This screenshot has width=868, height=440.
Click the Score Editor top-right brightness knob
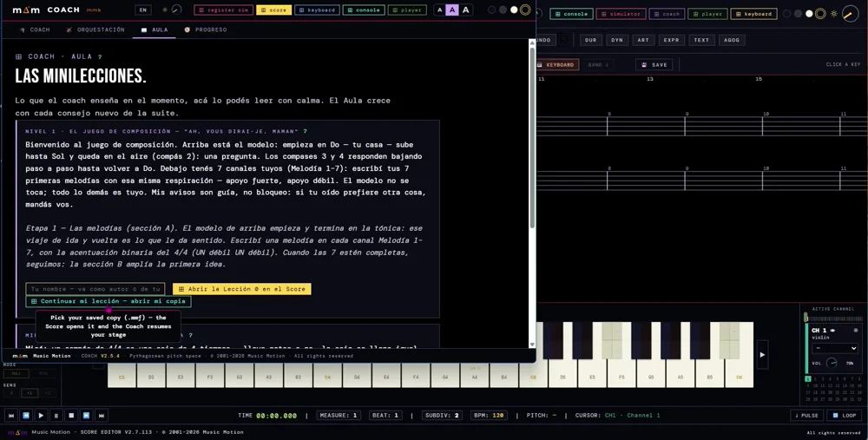click(851, 14)
